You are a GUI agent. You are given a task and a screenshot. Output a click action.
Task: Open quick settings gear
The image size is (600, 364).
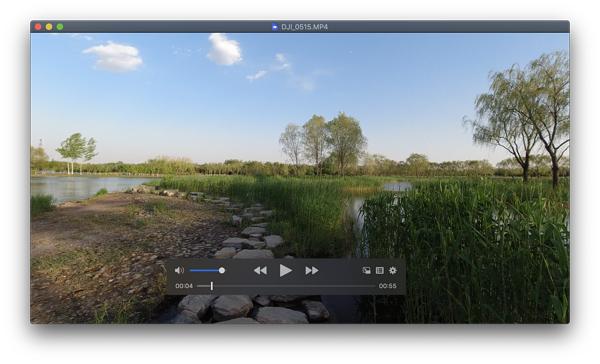pos(393,271)
